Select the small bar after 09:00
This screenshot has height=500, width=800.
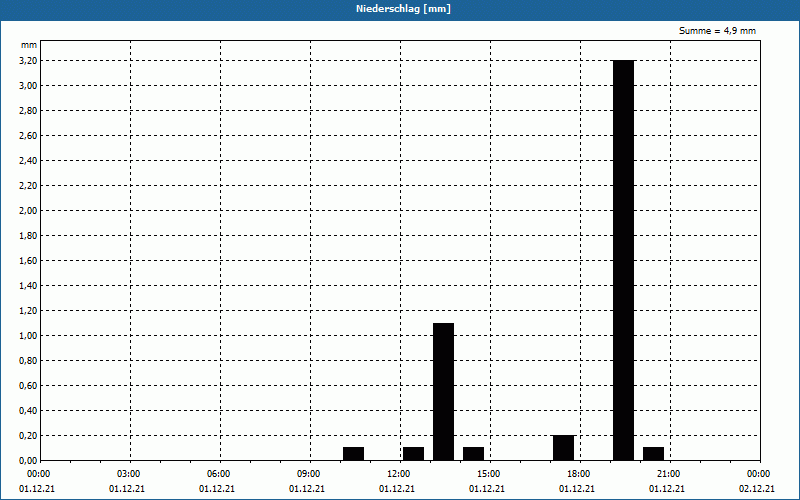(x=354, y=454)
